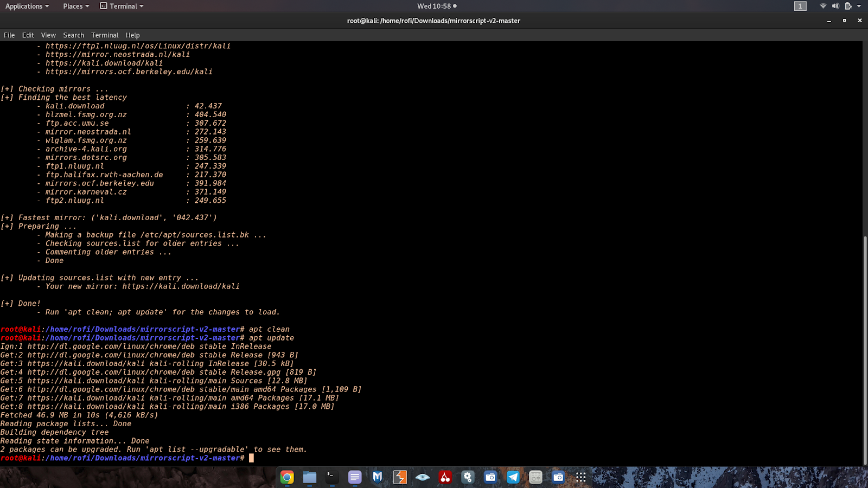Viewport: 868px width, 488px height.
Task: Open the Help menu
Action: (133, 35)
